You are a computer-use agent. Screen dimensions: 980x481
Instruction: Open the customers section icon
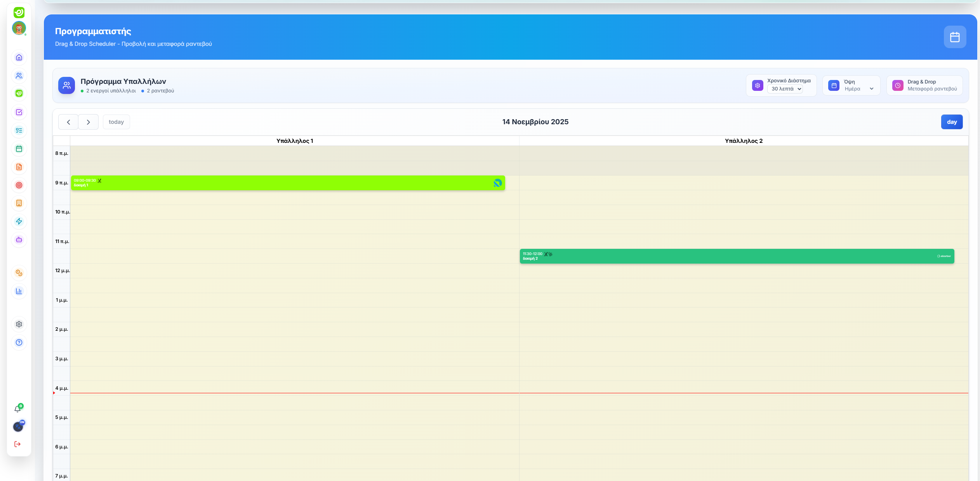(x=19, y=76)
